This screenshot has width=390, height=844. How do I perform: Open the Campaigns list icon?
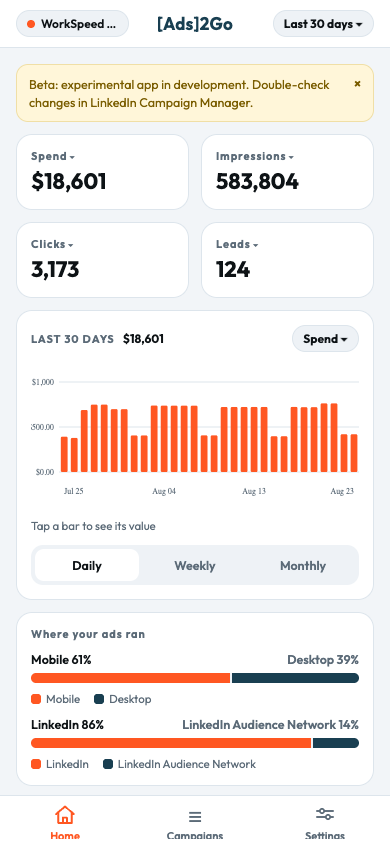(x=195, y=817)
